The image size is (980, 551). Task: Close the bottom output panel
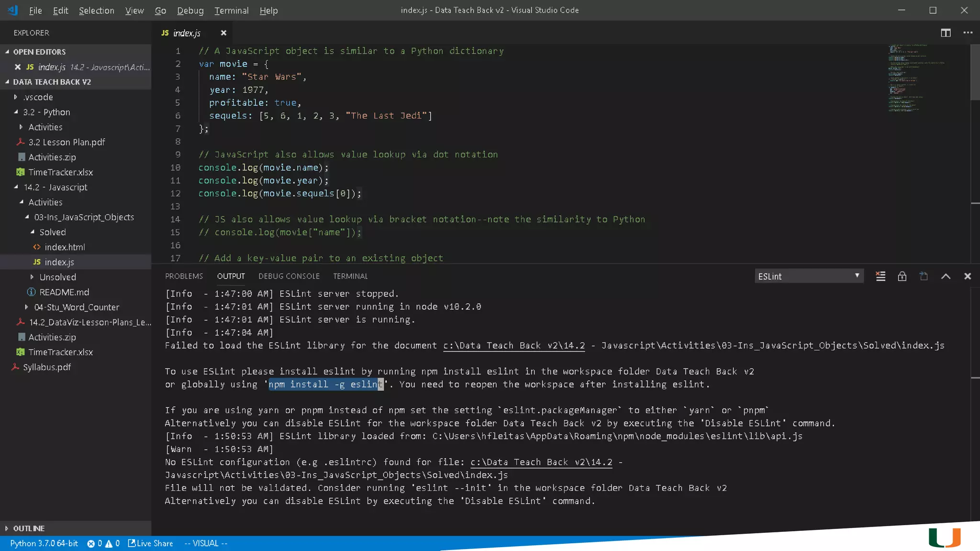pos(967,276)
